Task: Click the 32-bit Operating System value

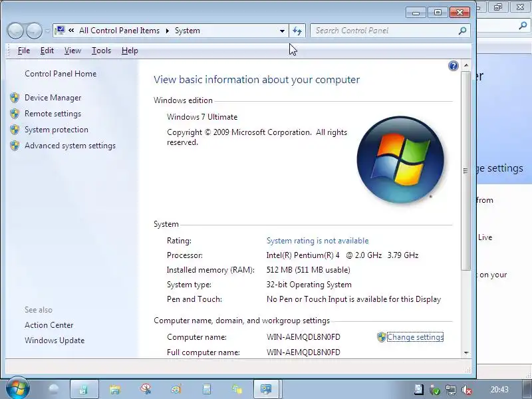Action: coord(309,285)
